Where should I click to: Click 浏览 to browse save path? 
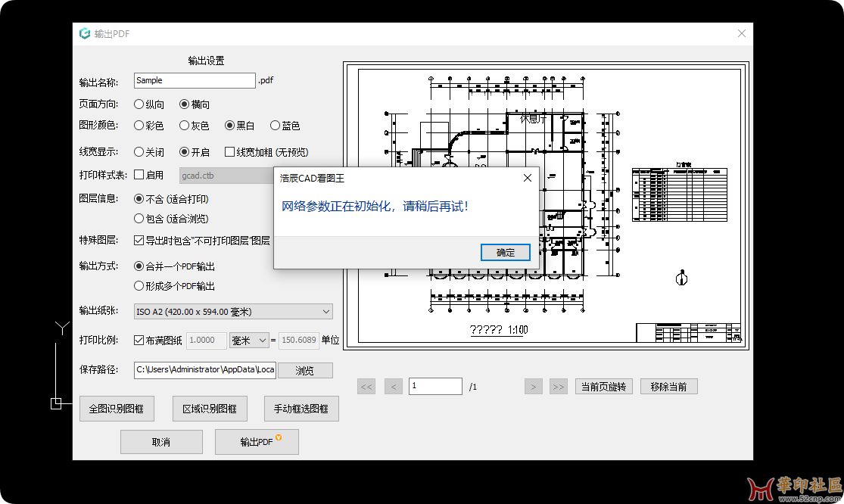304,371
